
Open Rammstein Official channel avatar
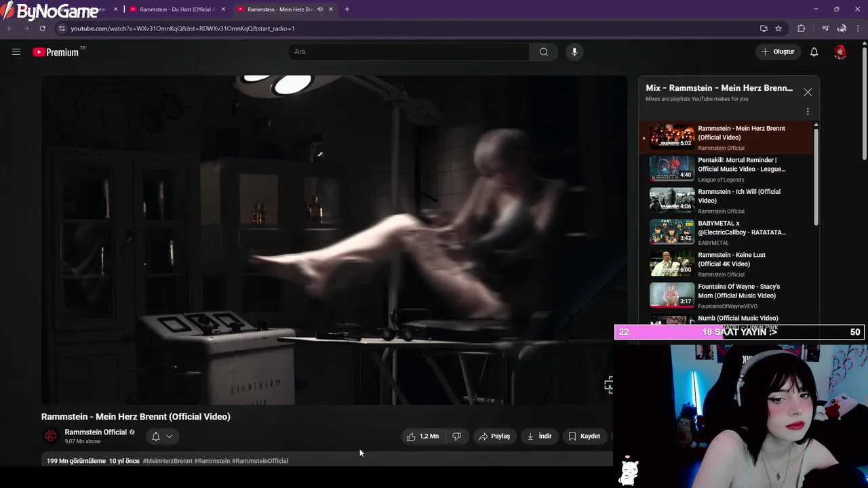pos(50,436)
